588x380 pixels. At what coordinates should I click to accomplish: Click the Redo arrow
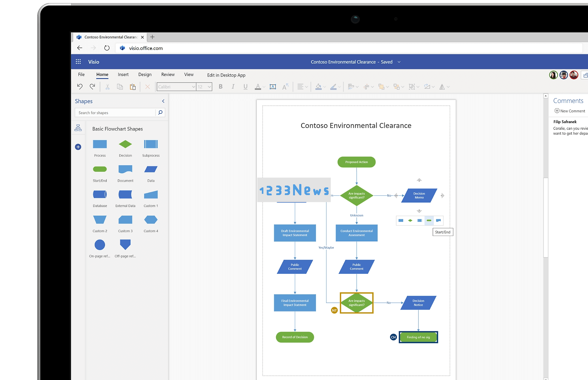[x=92, y=87]
